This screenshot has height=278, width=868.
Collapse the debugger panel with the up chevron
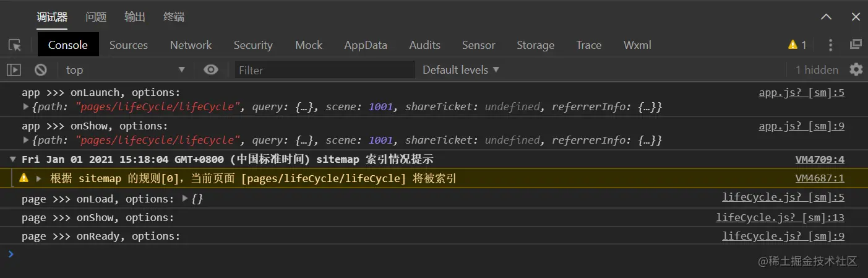click(x=826, y=17)
